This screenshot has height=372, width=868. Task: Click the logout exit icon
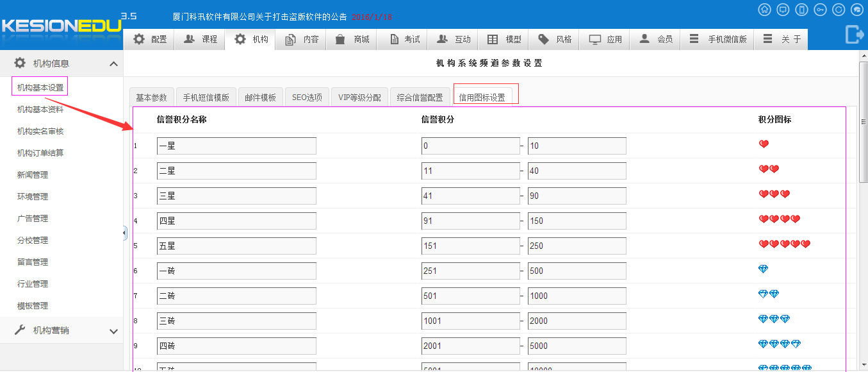[855, 34]
